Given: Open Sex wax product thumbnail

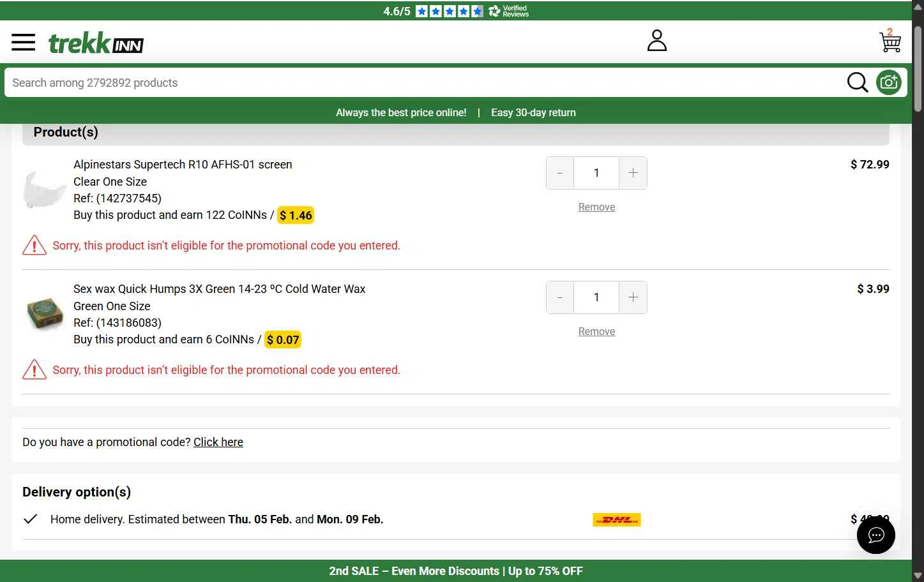Looking at the screenshot, I should point(45,314).
